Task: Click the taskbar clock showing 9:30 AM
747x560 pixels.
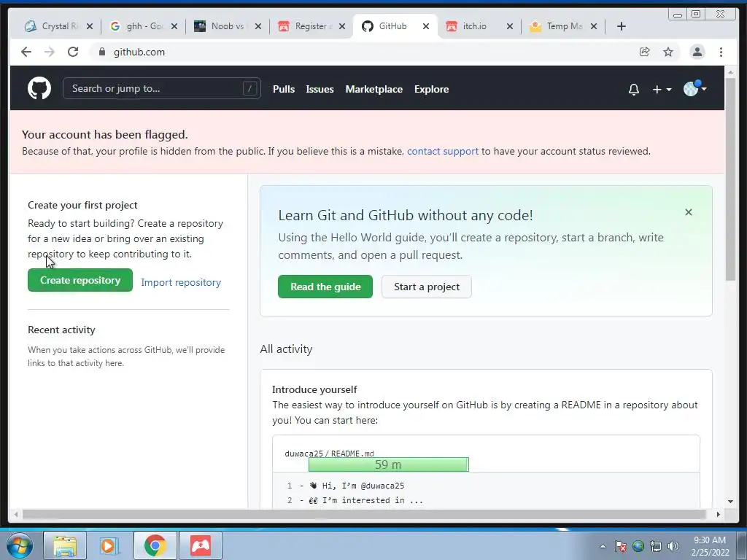Action: point(710,546)
